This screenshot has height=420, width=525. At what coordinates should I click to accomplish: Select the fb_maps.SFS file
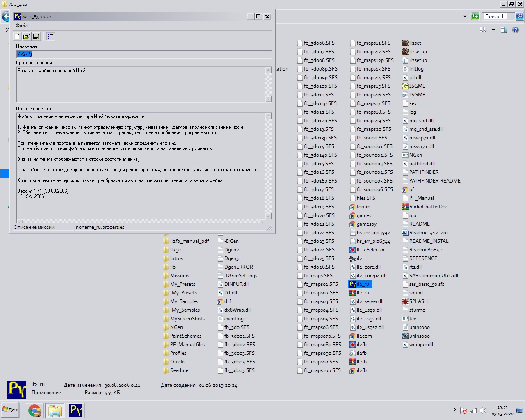point(315,276)
